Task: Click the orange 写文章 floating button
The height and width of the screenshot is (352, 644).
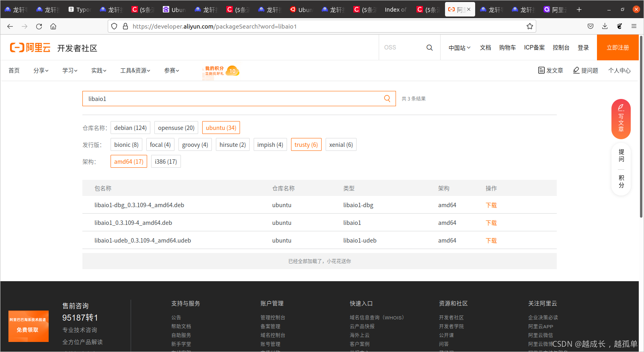Action: 621,119
